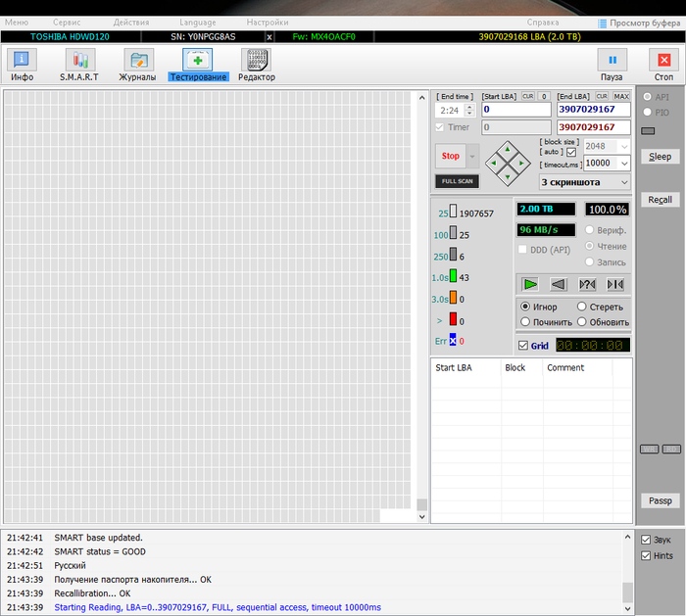686x616 pixels.
Task: Click the Start LBA input field
Action: pyautogui.click(x=515, y=110)
